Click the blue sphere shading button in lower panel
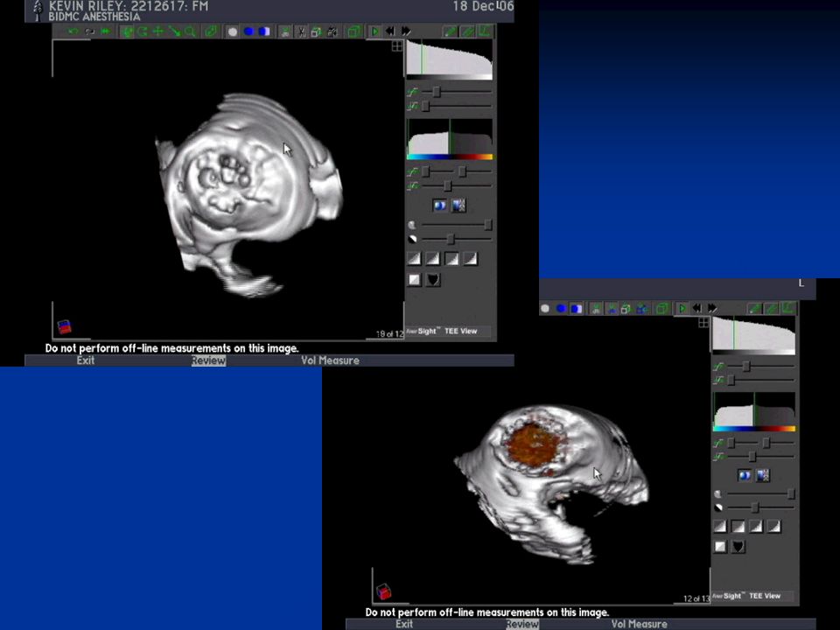 click(744, 475)
